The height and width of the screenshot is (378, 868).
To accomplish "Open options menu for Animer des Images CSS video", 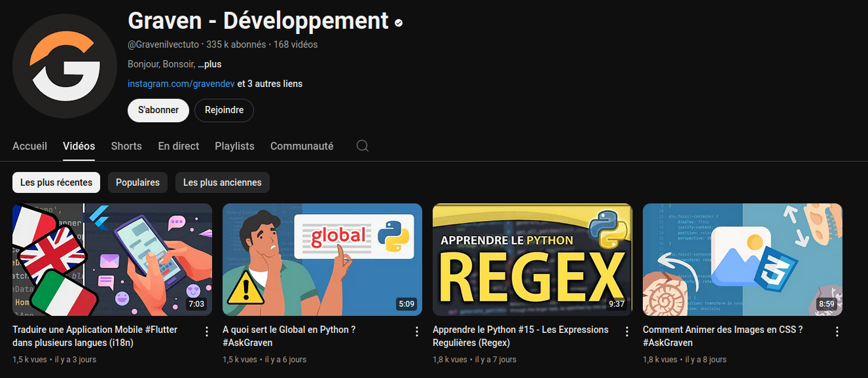I will (837, 332).
